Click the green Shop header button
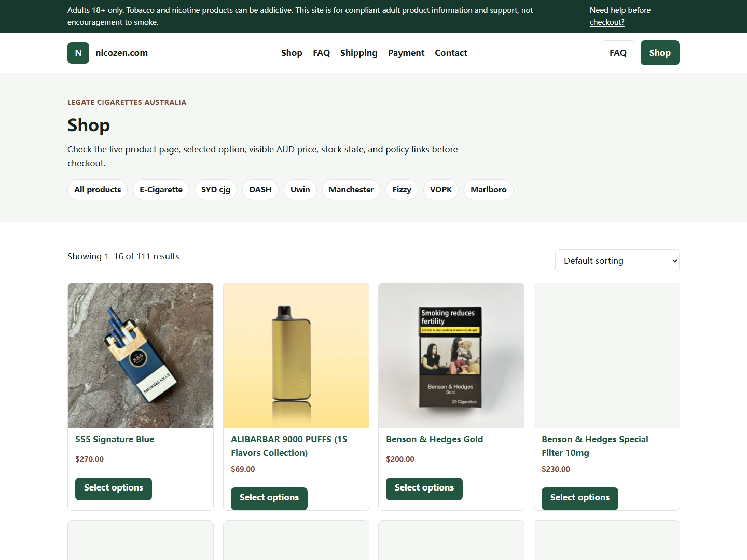 pos(660,53)
